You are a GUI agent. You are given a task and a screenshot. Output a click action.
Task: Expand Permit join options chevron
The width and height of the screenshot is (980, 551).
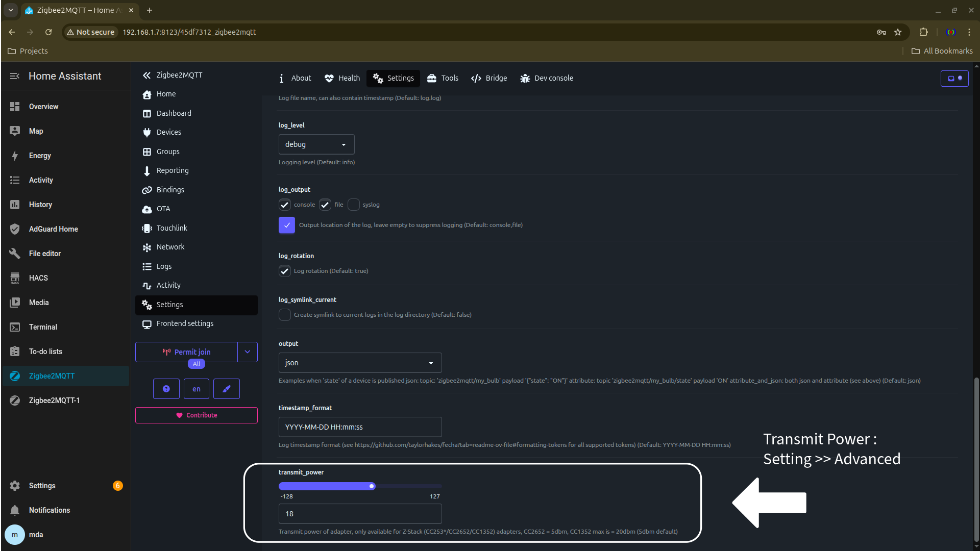tap(248, 352)
